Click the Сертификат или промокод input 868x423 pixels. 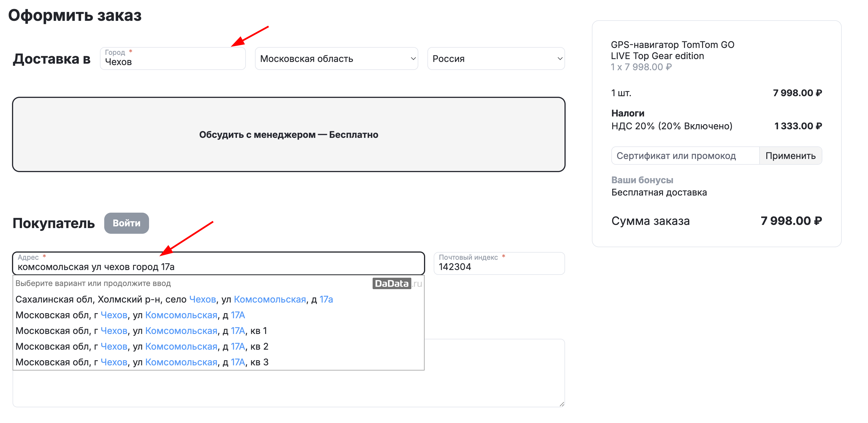[x=685, y=156]
